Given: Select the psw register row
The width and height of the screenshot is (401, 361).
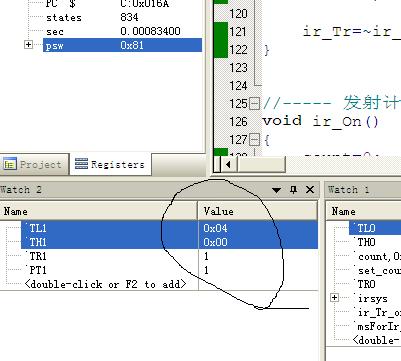Looking at the screenshot, I should (x=122, y=45).
